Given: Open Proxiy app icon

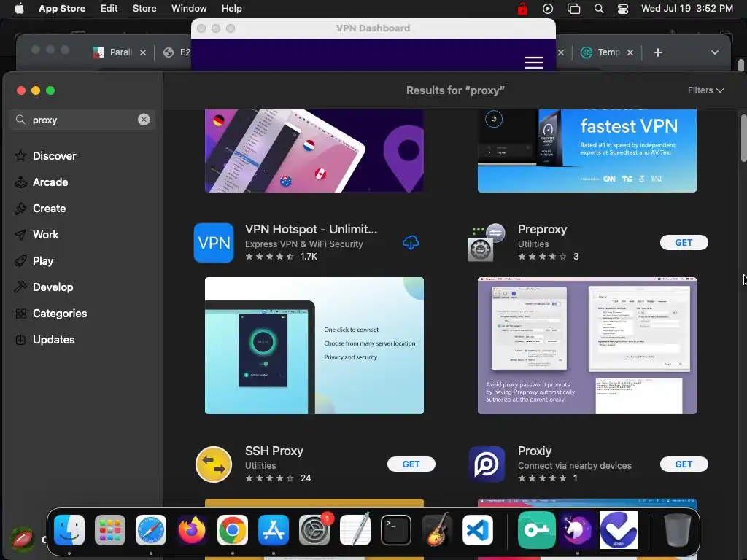Looking at the screenshot, I should tap(487, 464).
